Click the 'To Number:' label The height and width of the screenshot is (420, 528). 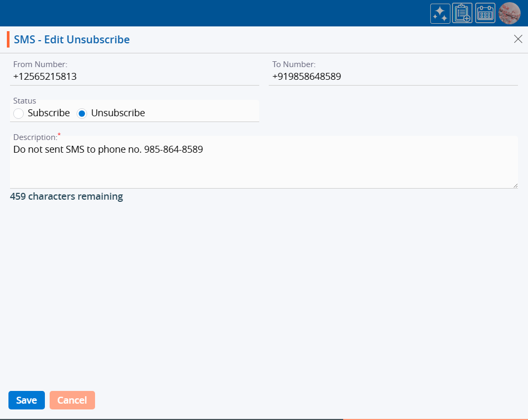coord(294,64)
